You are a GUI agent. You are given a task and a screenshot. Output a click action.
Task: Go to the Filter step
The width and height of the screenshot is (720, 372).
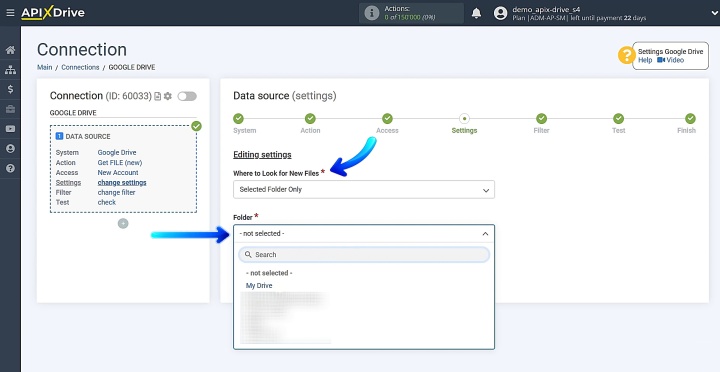[x=541, y=118]
